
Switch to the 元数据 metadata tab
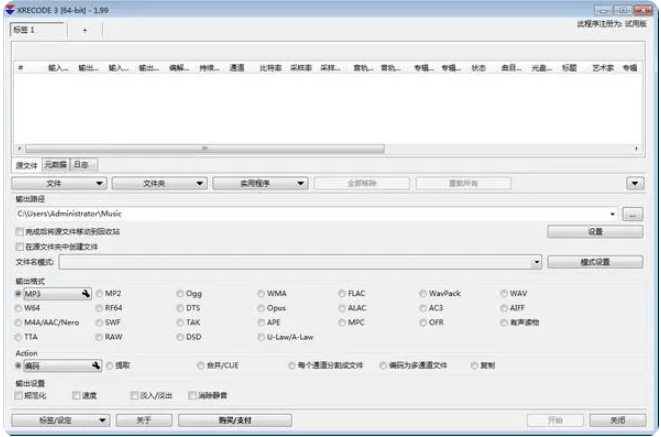point(56,164)
